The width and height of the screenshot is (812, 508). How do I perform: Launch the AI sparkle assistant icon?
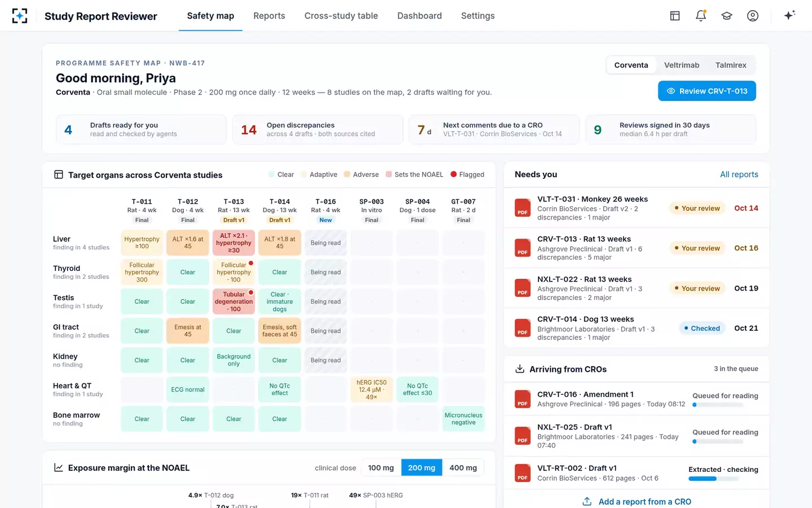point(789,15)
